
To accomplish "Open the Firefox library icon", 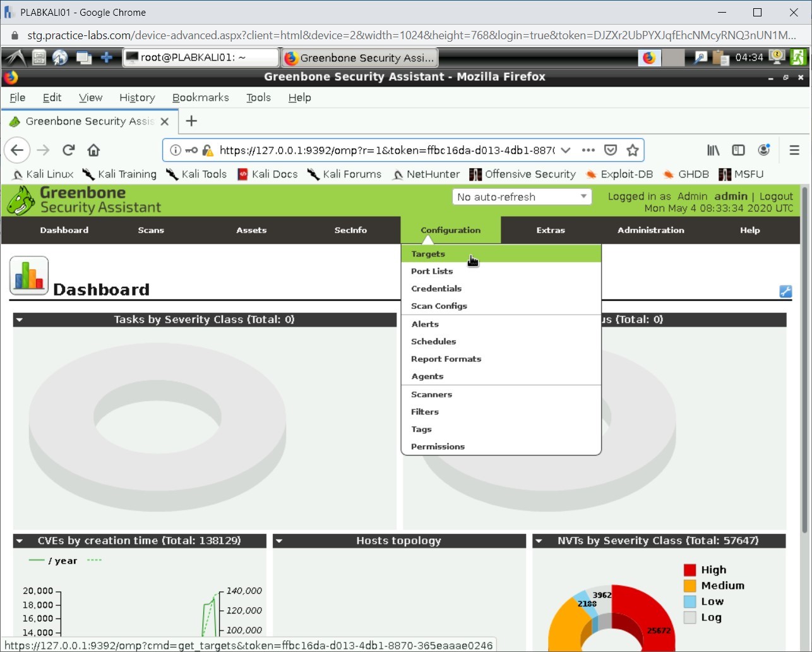I will click(713, 150).
